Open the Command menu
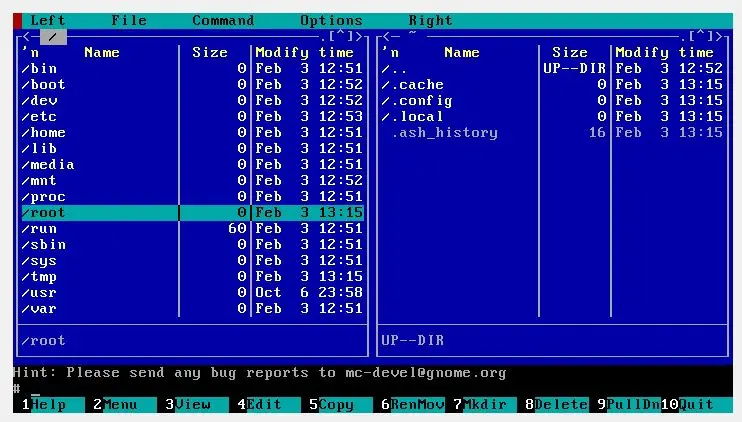Image resolution: width=742 pixels, height=422 pixels. click(x=223, y=20)
